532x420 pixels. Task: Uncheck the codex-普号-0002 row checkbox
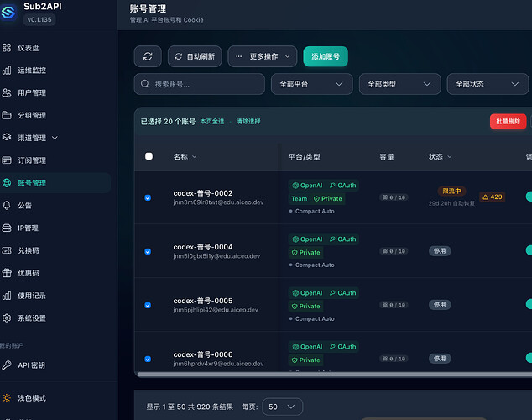click(148, 197)
